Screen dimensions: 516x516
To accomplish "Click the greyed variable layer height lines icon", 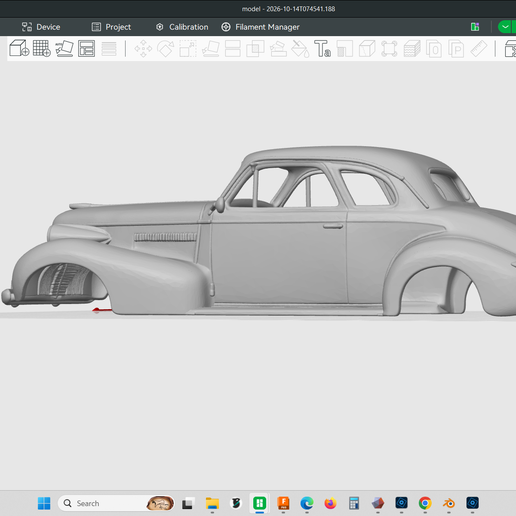I will pos(109,49).
